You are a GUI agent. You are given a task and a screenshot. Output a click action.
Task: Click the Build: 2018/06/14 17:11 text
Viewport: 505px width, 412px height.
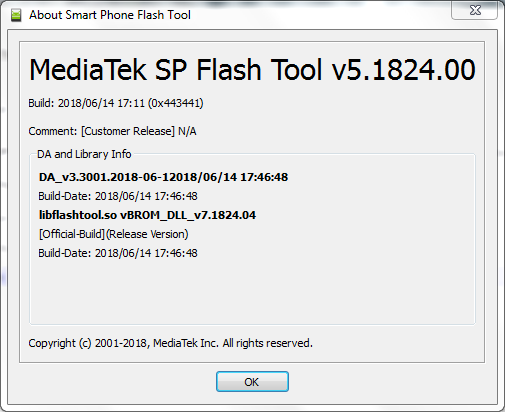tap(86, 103)
